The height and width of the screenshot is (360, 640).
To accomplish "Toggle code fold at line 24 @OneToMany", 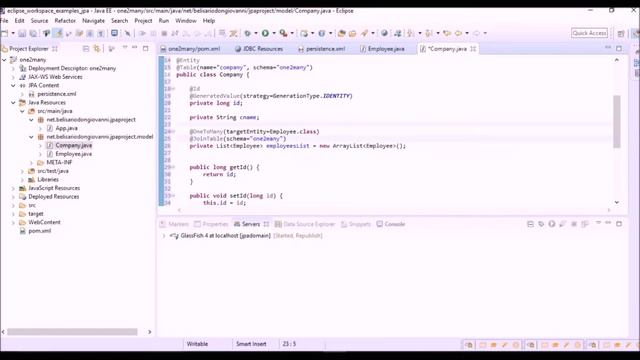I will click(x=173, y=131).
